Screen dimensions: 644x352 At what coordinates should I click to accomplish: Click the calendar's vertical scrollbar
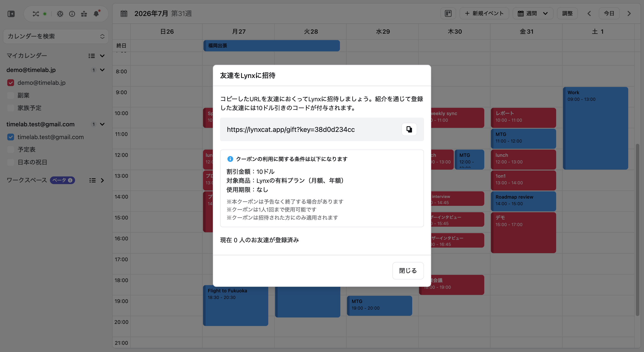638,230
